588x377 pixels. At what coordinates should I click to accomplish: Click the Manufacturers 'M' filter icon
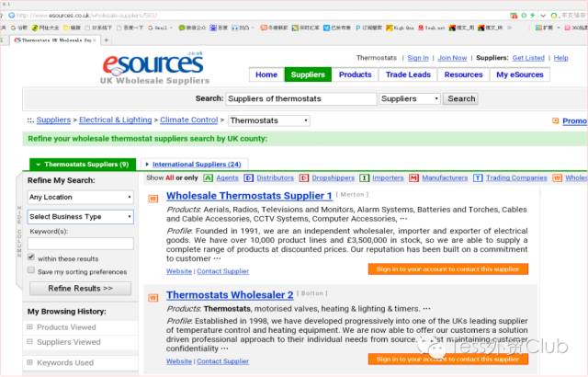(x=413, y=177)
